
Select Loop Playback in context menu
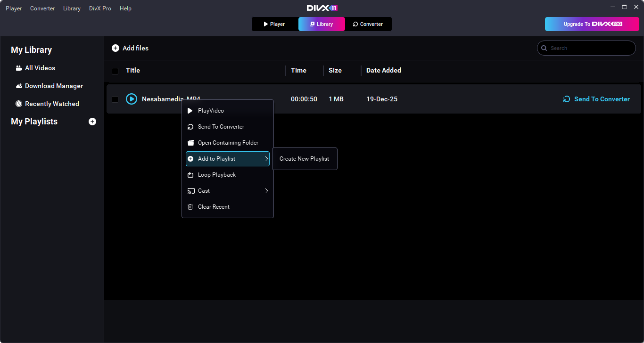(216, 175)
